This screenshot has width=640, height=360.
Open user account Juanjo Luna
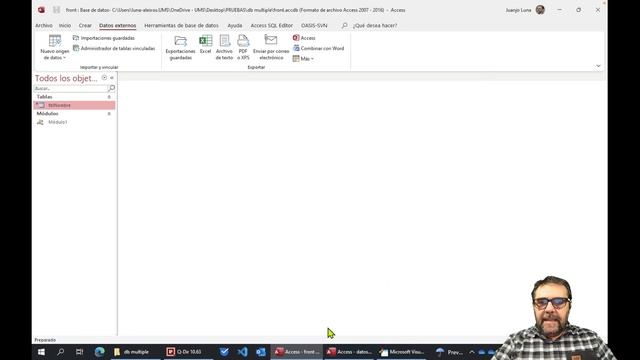click(525, 10)
